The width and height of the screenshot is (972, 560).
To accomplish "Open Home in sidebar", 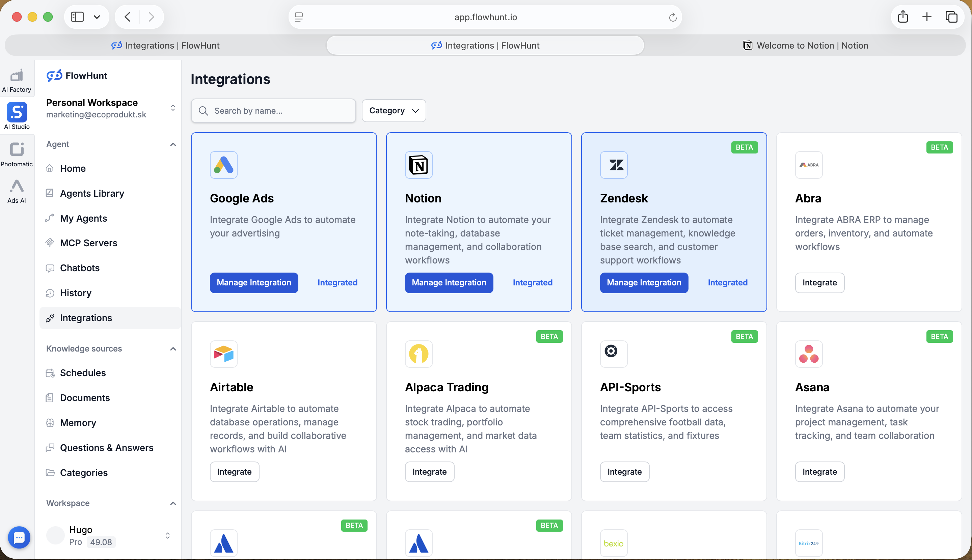I will [x=110, y=168].
